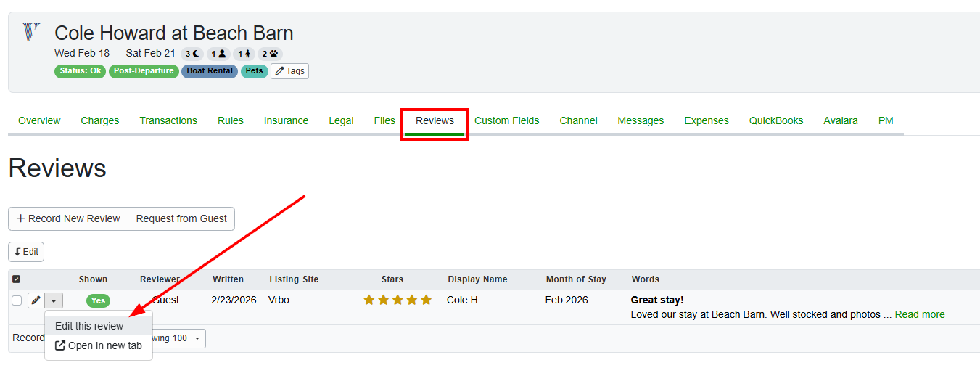Click the Great stay! review title

[657, 300]
